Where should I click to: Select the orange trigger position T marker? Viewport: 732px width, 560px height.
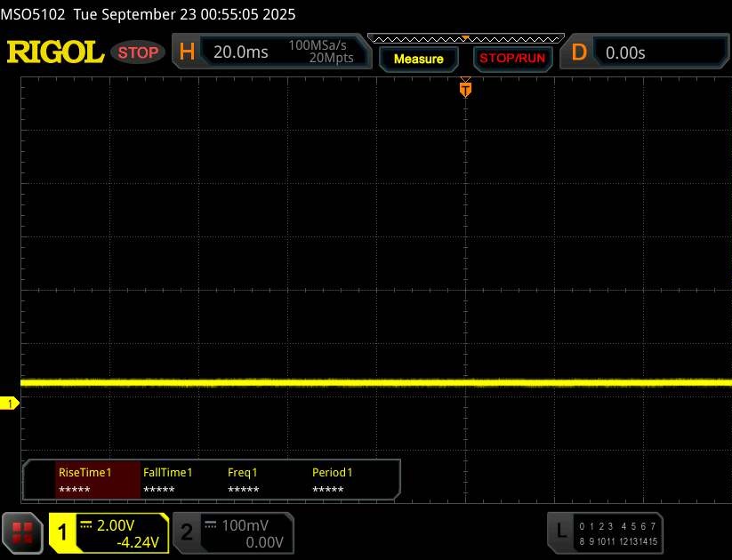tap(464, 89)
